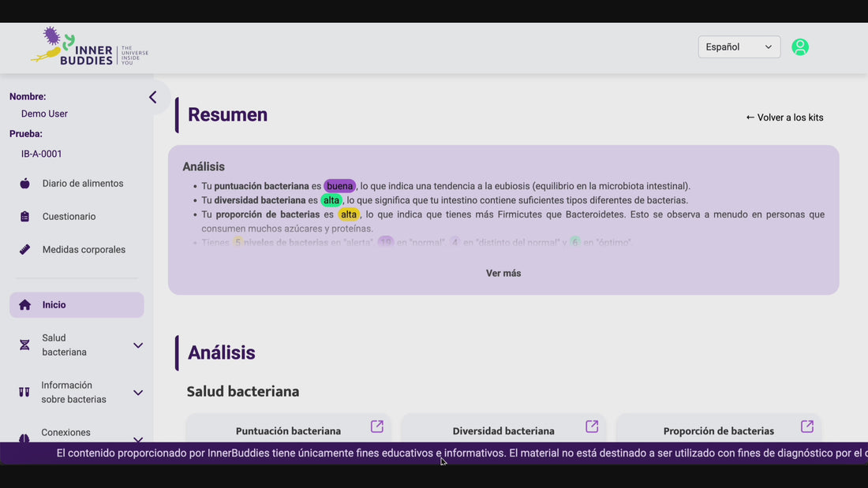Click the home icon beside Inicio
The width and height of the screenshot is (868, 488).
[24, 305]
